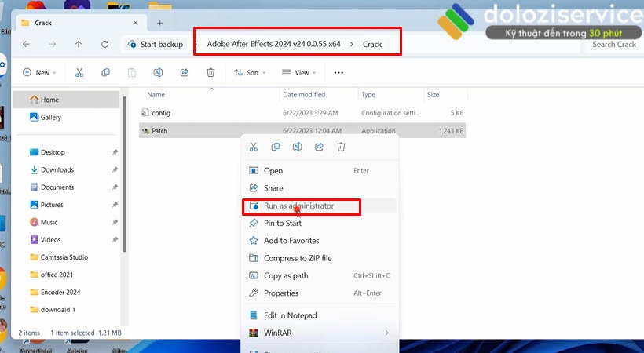644x353 pixels.
Task: Click Adobe After Effects 2024 breadcrumb
Action: pos(273,45)
